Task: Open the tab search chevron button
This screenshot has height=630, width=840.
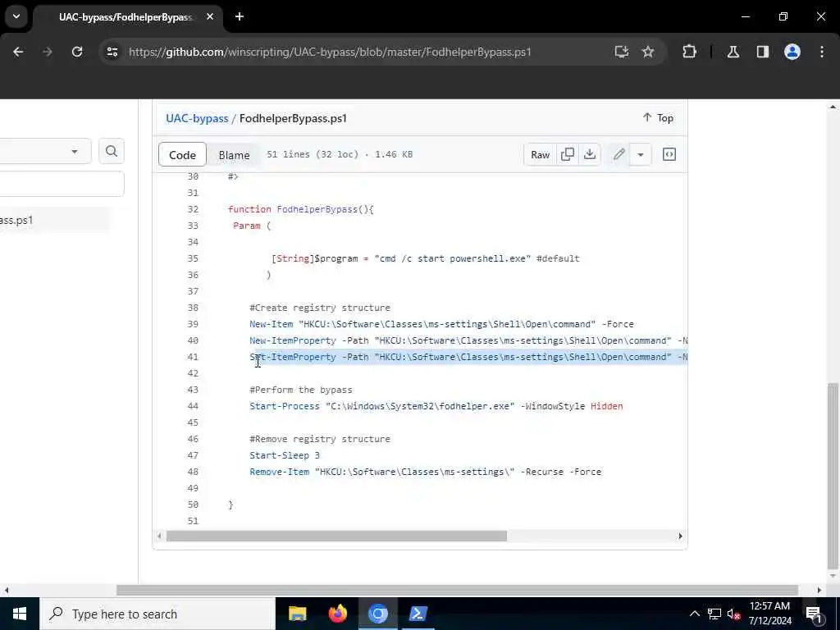Action: (x=16, y=16)
